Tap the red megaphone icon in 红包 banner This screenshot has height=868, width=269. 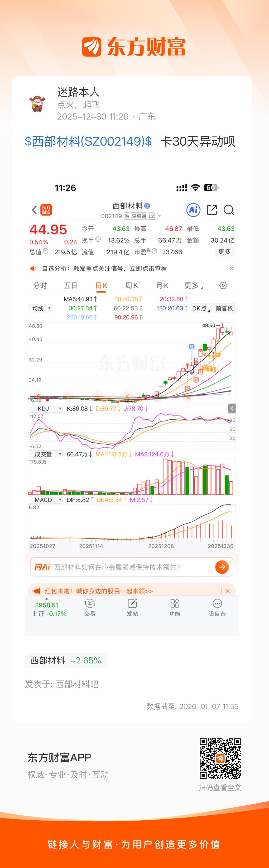(36, 591)
